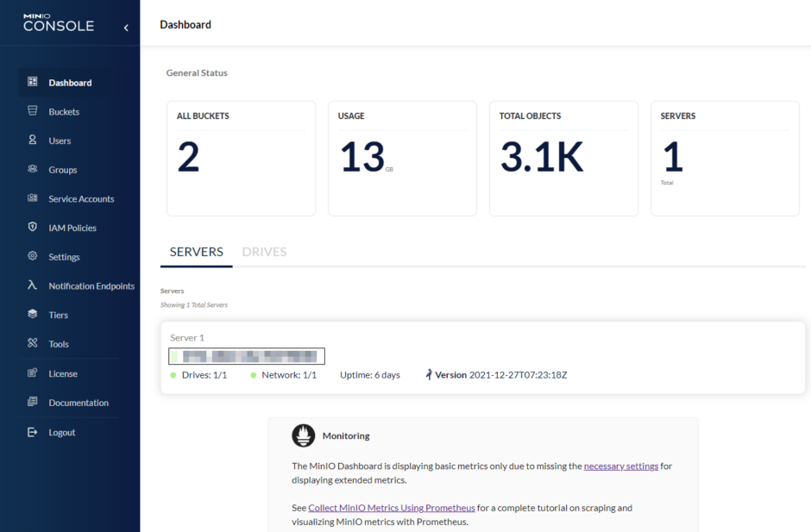Follow the 'necessary settings' link

620,466
